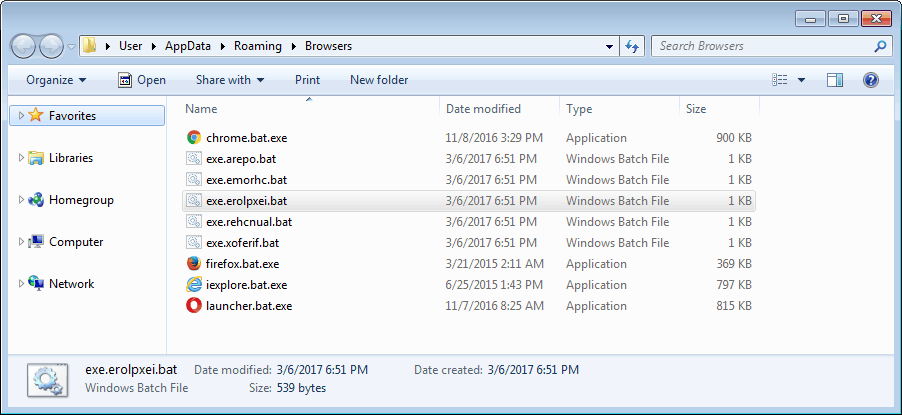
Task: Click the exe.arepo.bat batch file icon
Action: (194, 159)
